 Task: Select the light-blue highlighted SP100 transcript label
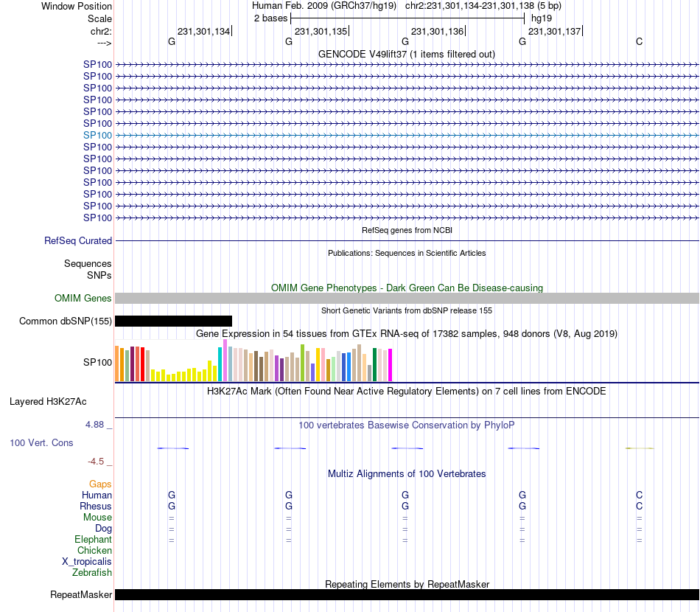[x=97, y=136]
